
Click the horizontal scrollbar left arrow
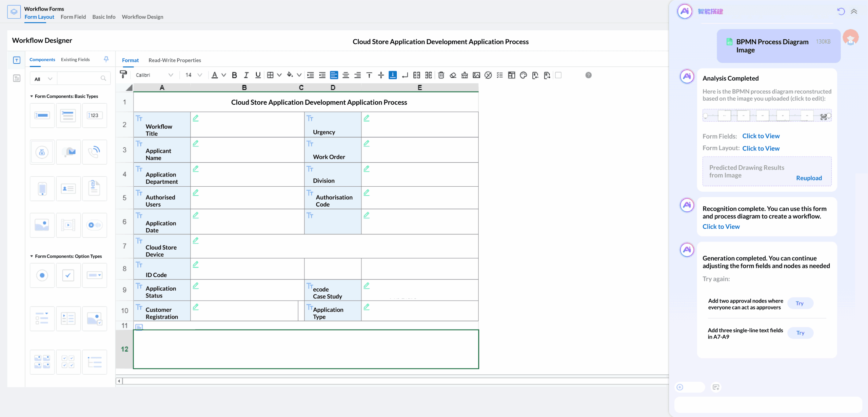click(119, 381)
